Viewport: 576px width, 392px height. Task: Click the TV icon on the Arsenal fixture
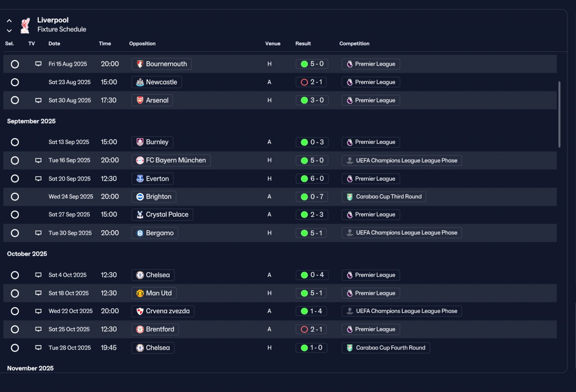coord(38,100)
